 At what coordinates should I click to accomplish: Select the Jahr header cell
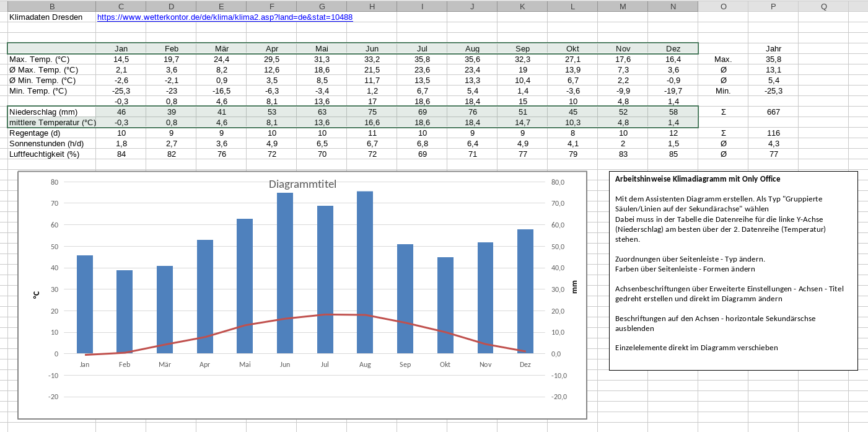(773, 49)
